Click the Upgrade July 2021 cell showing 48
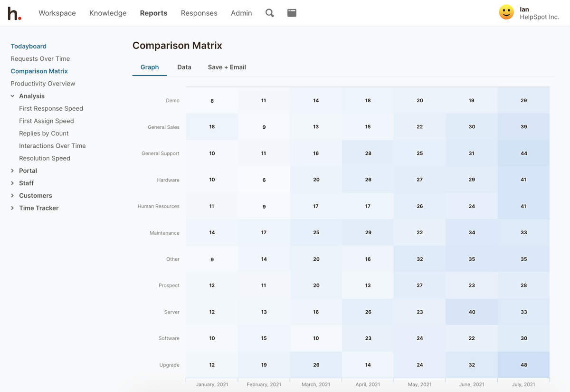The image size is (570, 392). click(x=523, y=365)
